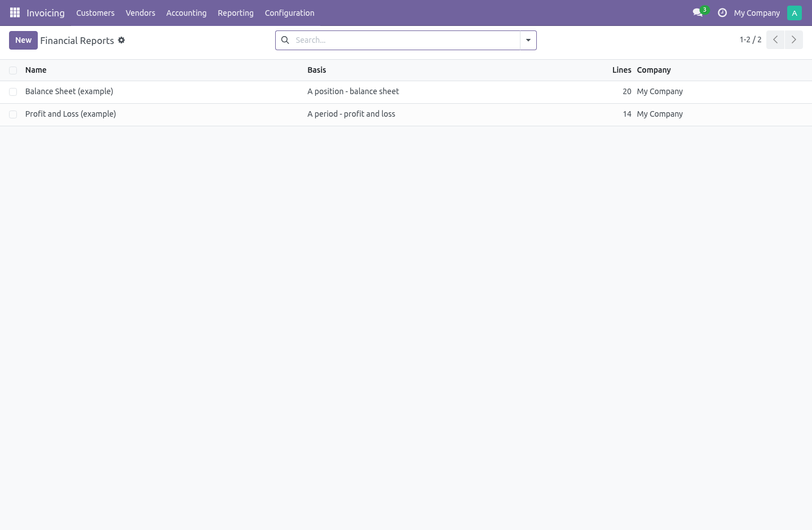Create a New financial report
Screen dimensions: 812x530
click(x=23, y=40)
